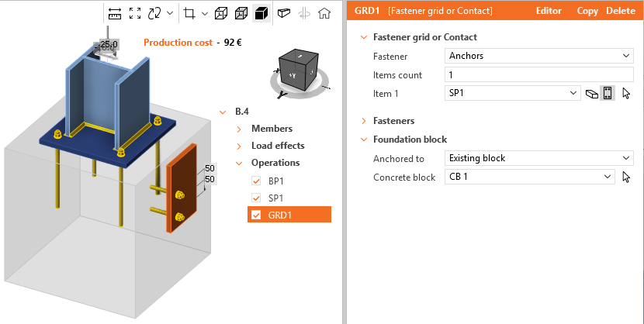Click the orange side plate in model
The image size is (644, 324).
click(182, 188)
